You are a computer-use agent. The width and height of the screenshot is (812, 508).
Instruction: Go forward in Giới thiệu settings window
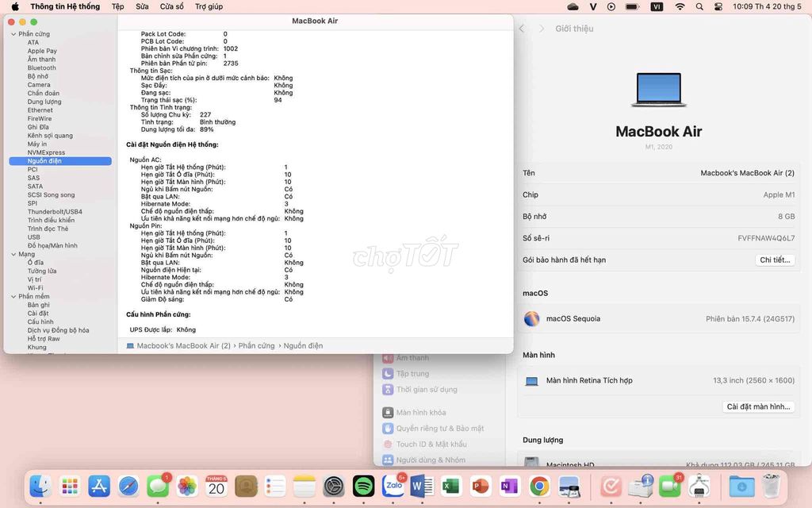tap(541, 29)
